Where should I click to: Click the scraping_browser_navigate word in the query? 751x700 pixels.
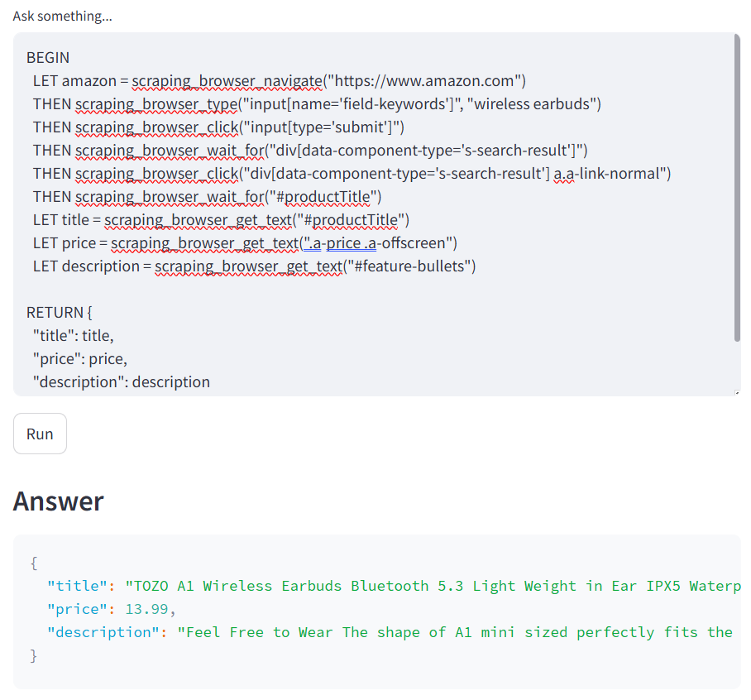tap(227, 81)
